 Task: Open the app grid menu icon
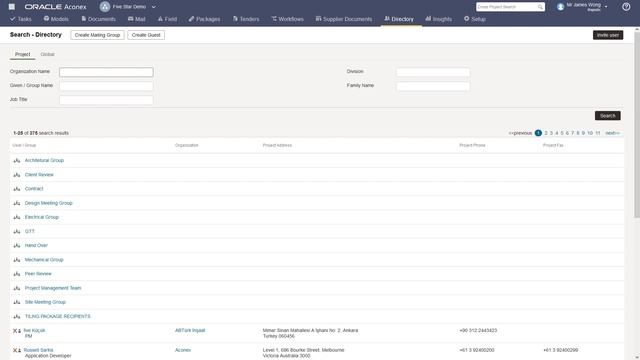pyautogui.click(x=12, y=7)
